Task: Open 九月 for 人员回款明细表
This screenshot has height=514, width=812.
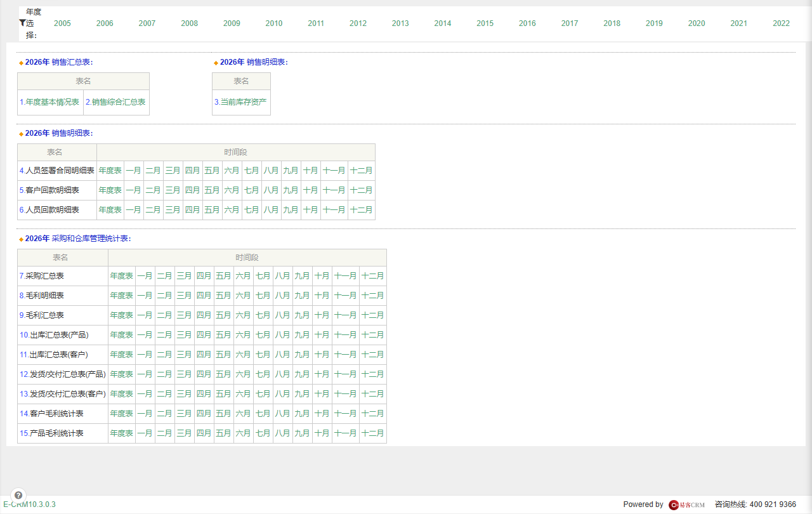Action: [291, 210]
